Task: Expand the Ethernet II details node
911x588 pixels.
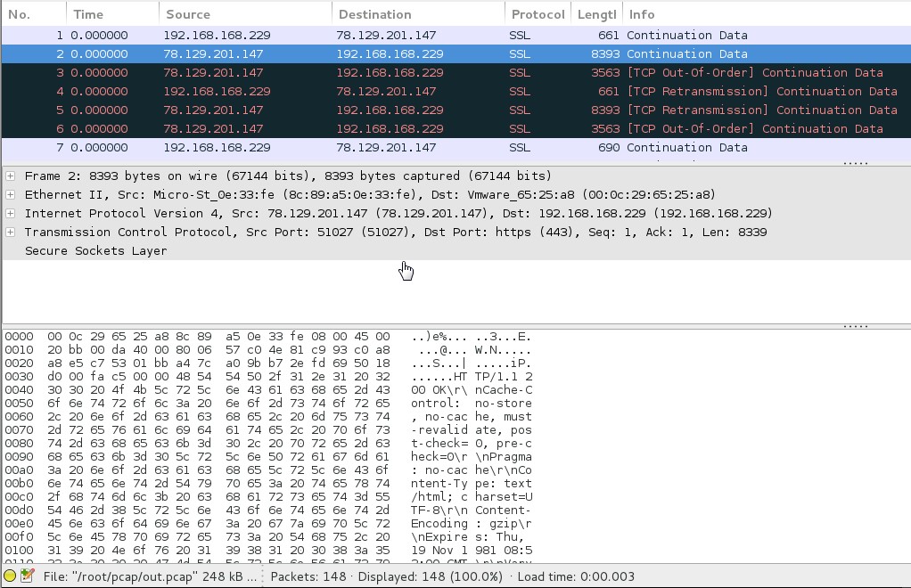Action: pyautogui.click(x=11, y=194)
